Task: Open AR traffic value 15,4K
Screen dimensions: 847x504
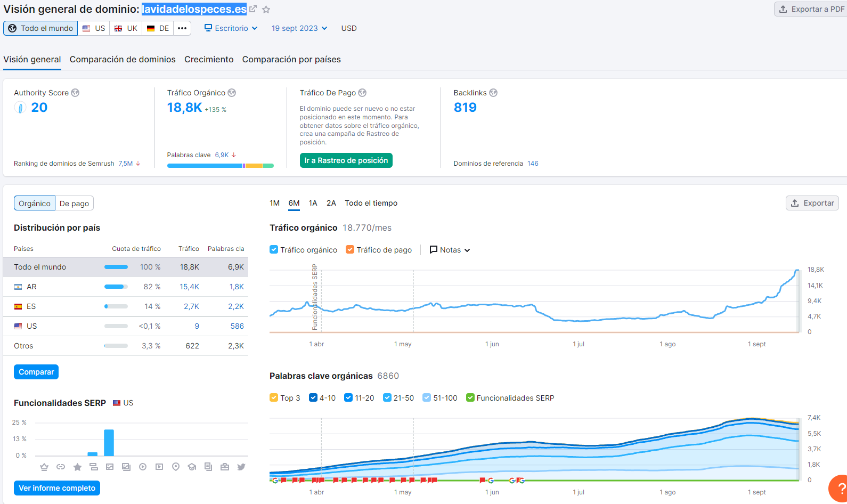Action: (189, 287)
